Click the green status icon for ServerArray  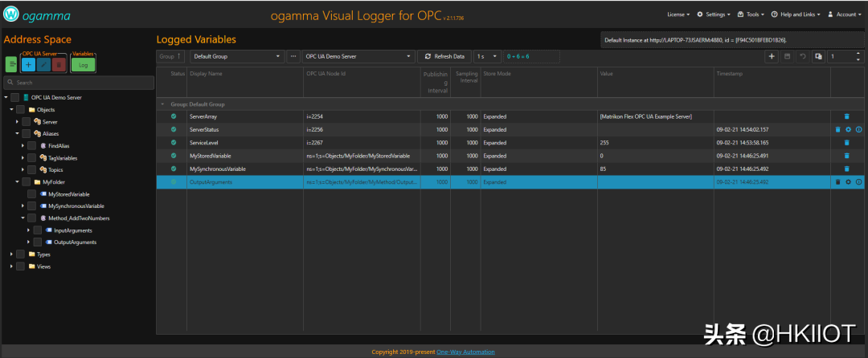pos(174,116)
